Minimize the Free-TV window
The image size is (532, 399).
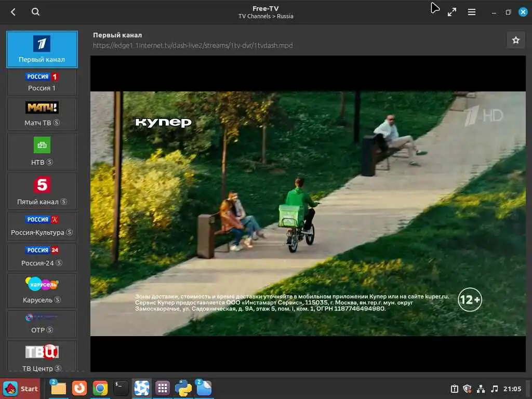(x=494, y=12)
